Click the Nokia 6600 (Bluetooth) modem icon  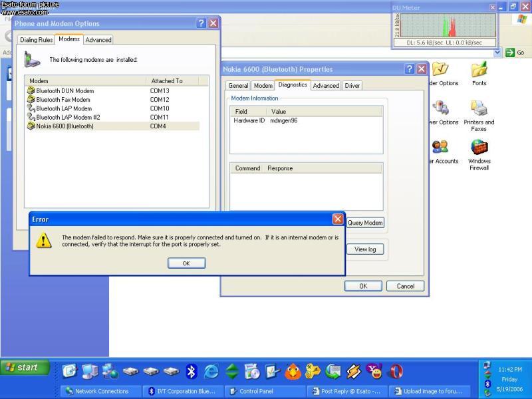point(31,126)
